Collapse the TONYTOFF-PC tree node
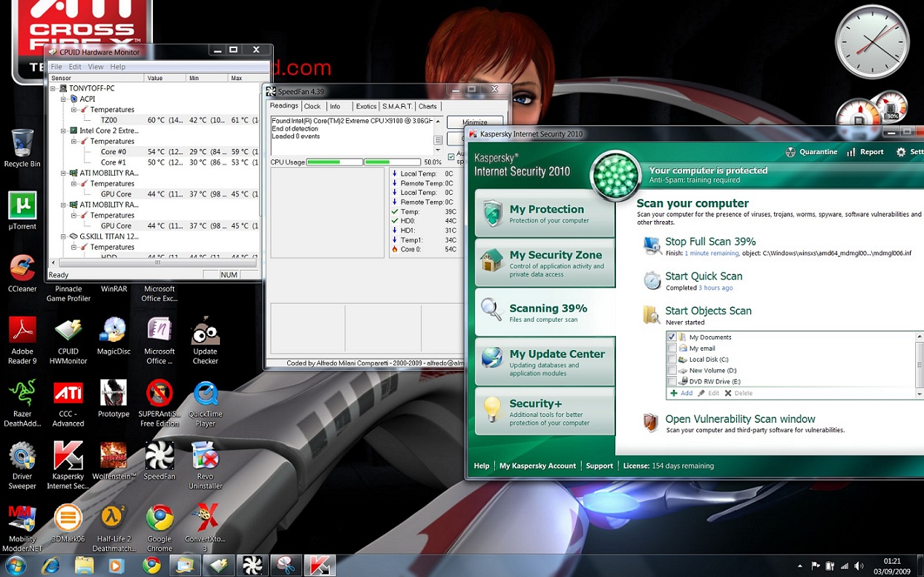The height and width of the screenshot is (577, 924). coord(53,88)
